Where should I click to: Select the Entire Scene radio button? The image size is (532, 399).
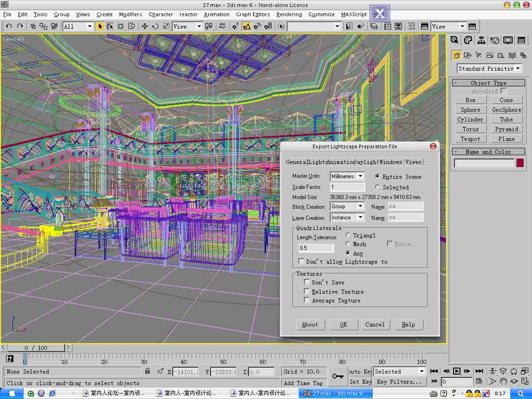[378, 176]
